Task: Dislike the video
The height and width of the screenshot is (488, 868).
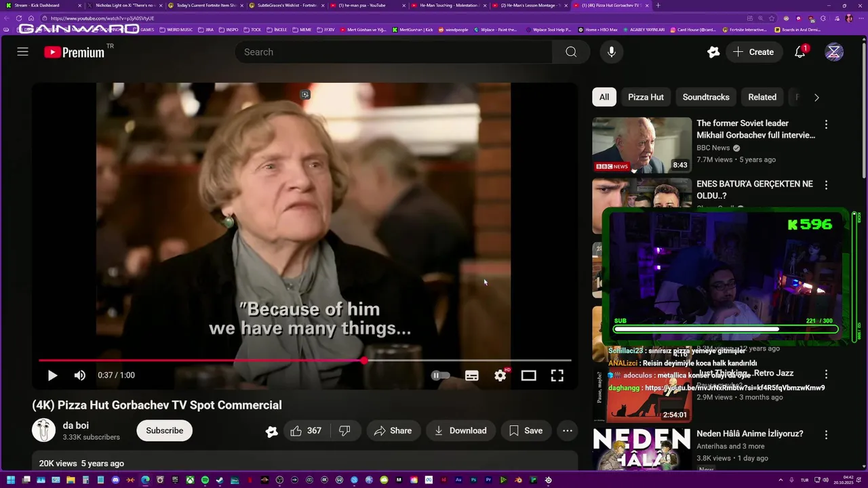Action: (344, 430)
